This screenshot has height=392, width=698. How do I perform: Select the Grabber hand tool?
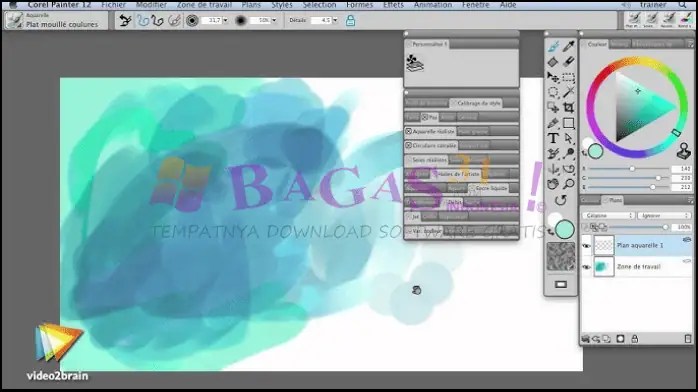tap(553, 184)
